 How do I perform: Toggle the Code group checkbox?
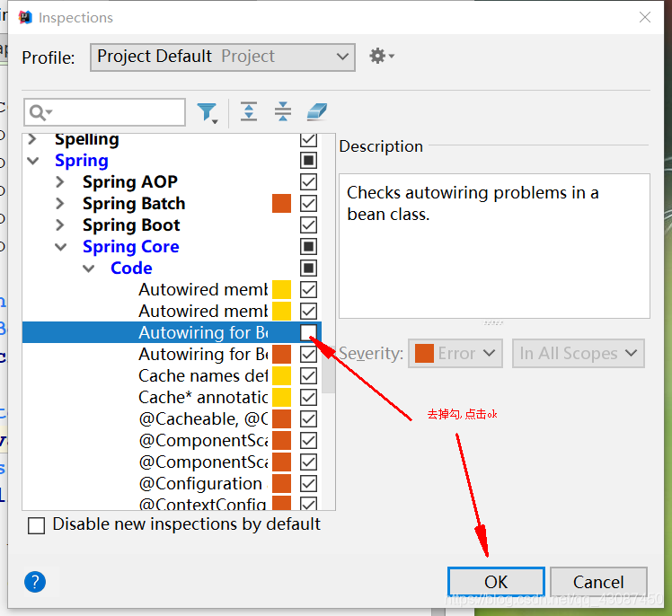[308, 268]
